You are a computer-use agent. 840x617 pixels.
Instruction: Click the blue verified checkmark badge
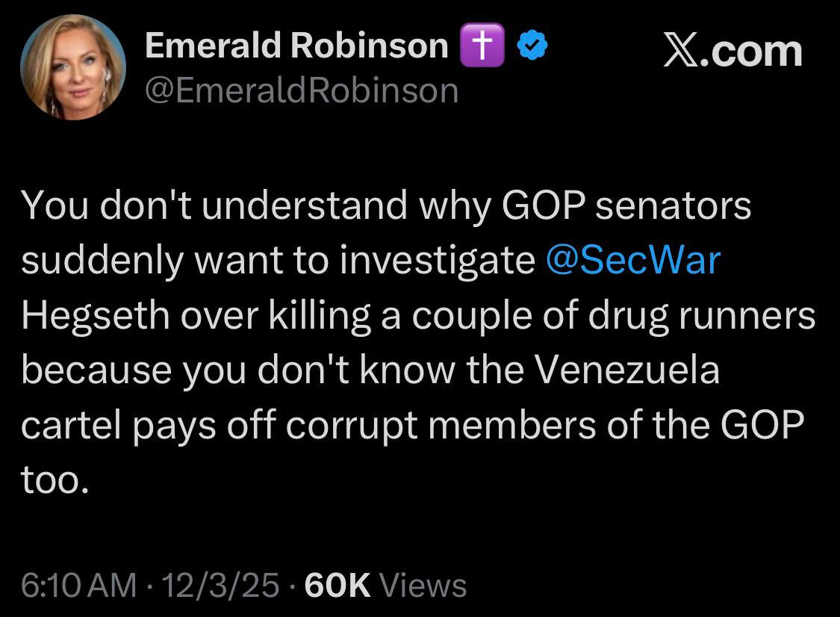(x=533, y=47)
